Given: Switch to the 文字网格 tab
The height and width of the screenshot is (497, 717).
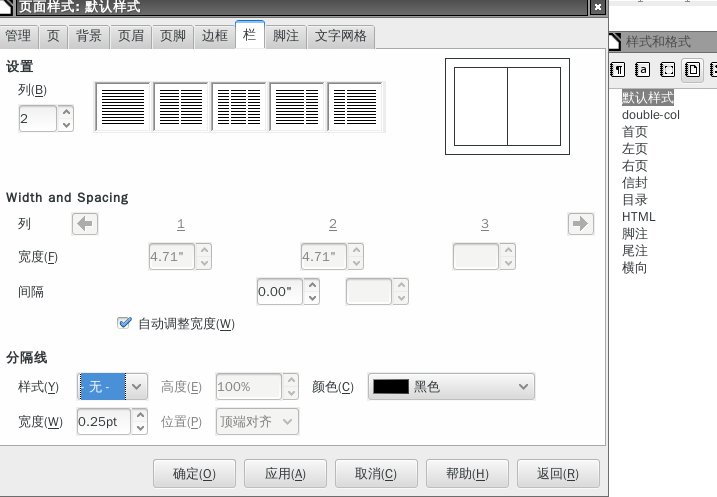Looking at the screenshot, I should click(x=341, y=36).
